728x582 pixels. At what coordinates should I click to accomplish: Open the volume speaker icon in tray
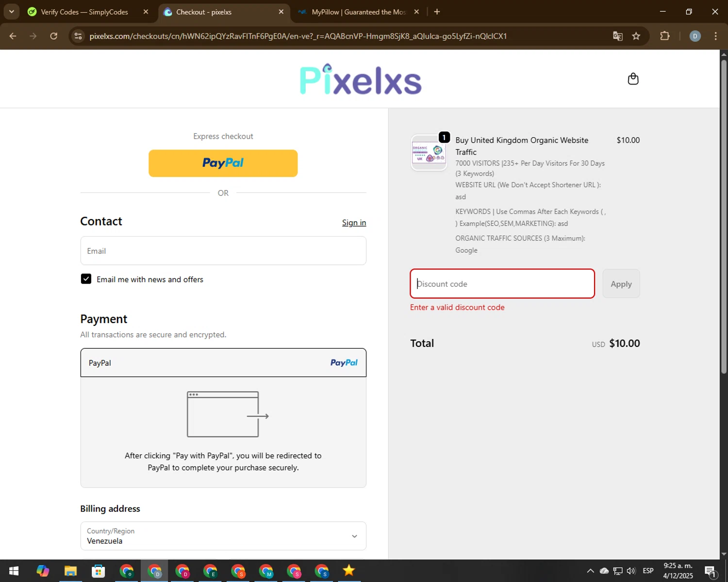[631, 571]
